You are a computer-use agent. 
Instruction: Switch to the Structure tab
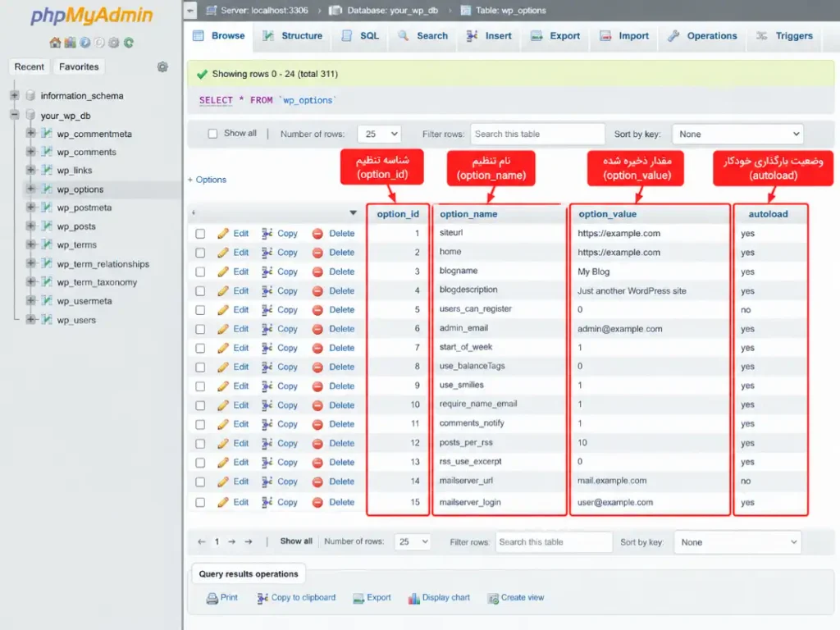click(x=293, y=36)
